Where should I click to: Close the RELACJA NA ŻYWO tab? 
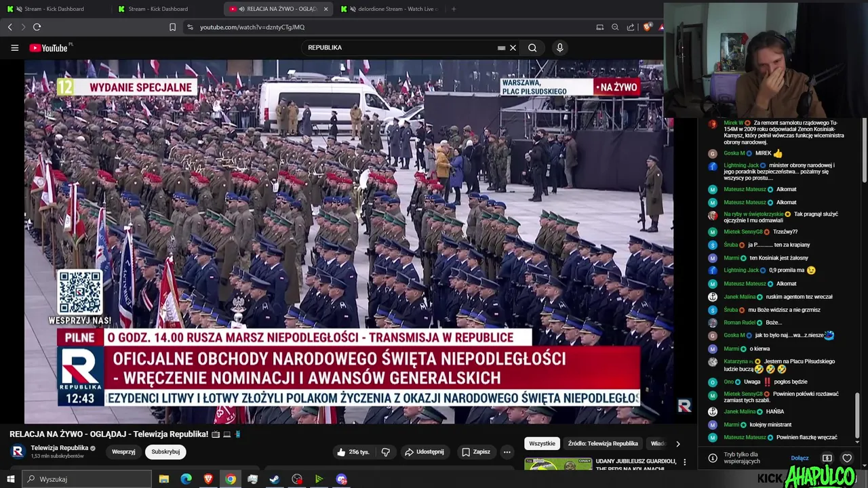click(x=326, y=9)
